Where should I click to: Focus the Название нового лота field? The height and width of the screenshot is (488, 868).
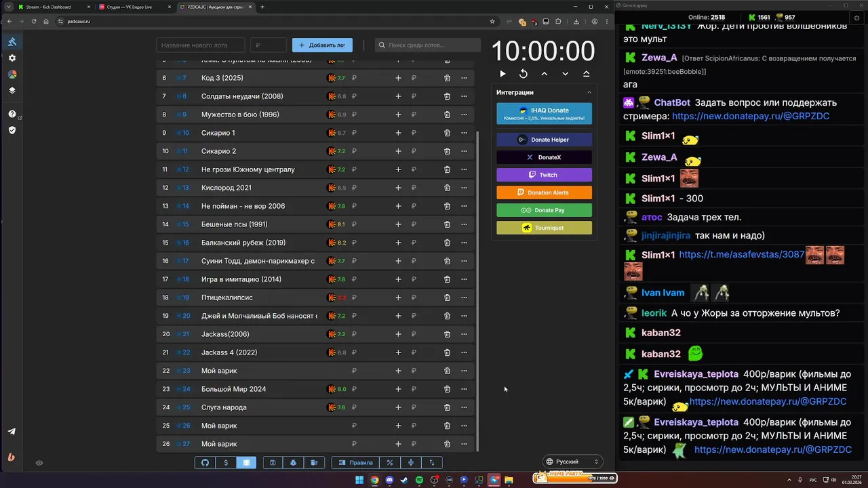(x=201, y=45)
